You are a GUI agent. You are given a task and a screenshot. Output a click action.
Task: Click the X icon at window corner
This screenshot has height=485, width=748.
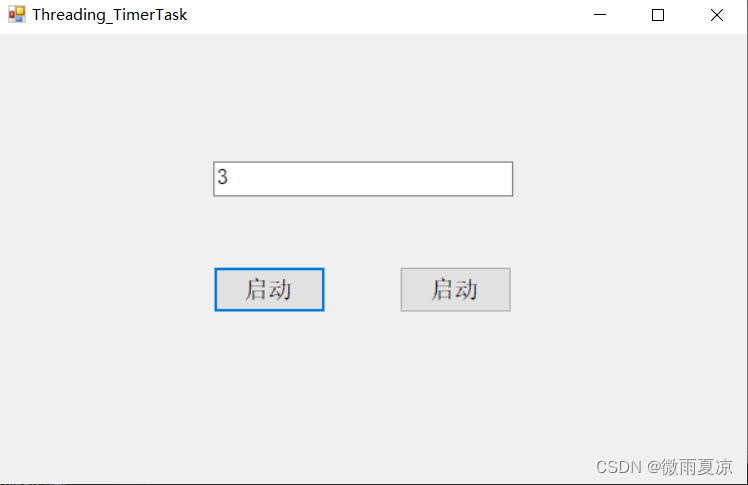(717, 15)
